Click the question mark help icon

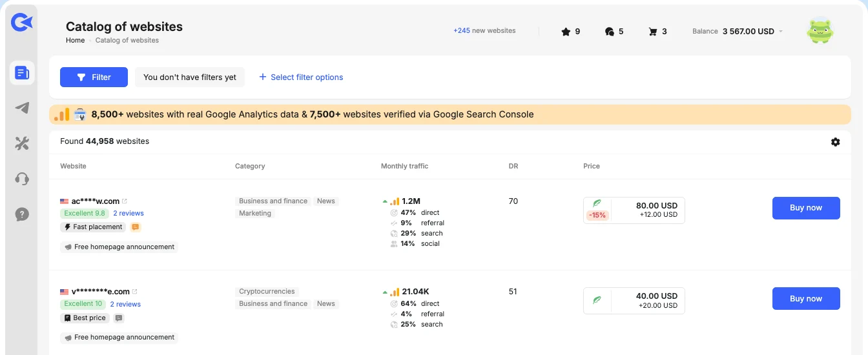[x=22, y=214]
